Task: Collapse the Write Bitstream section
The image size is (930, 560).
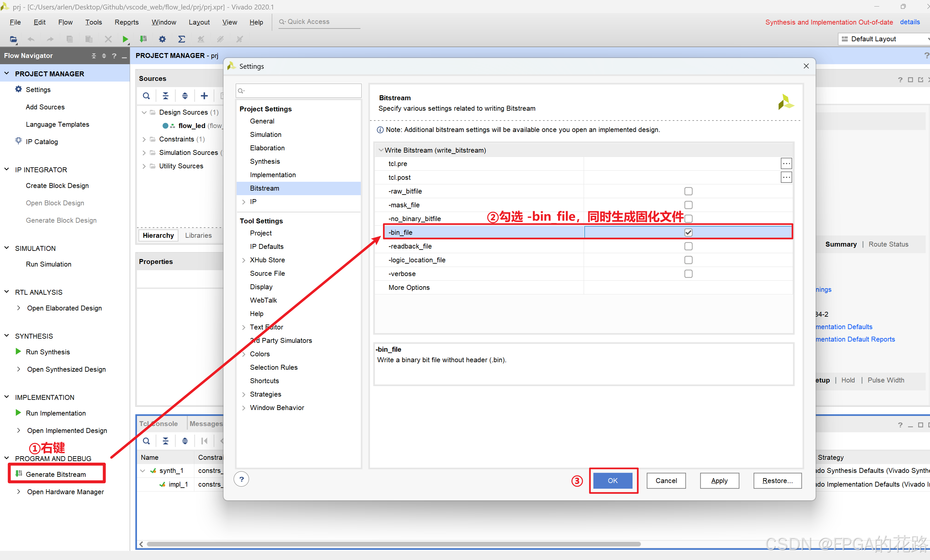Action: click(x=381, y=150)
